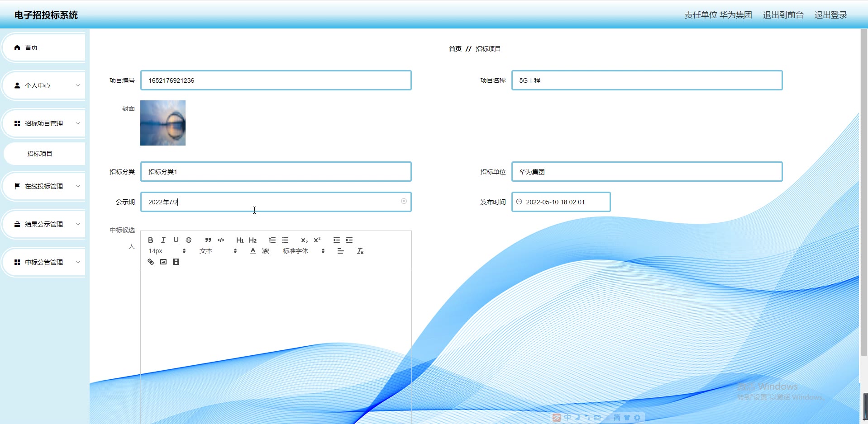Expand the 招标项目管理 sidebar menu
The image size is (868, 424).
point(44,123)
